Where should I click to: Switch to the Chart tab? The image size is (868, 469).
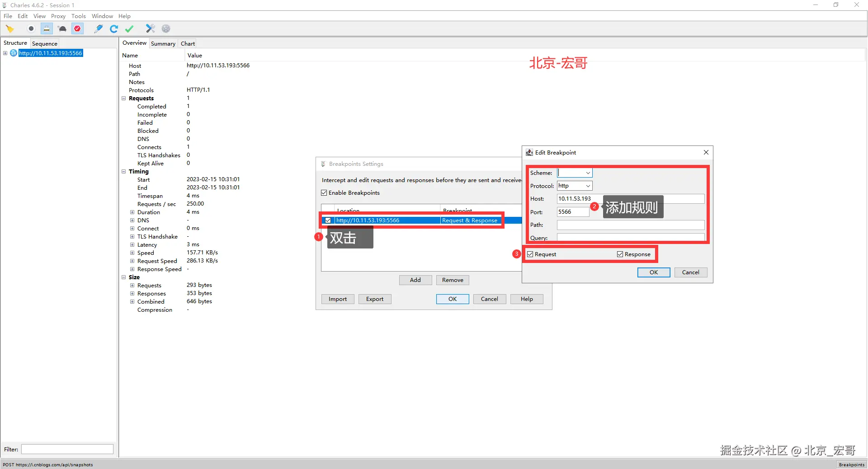coord(188,44)
